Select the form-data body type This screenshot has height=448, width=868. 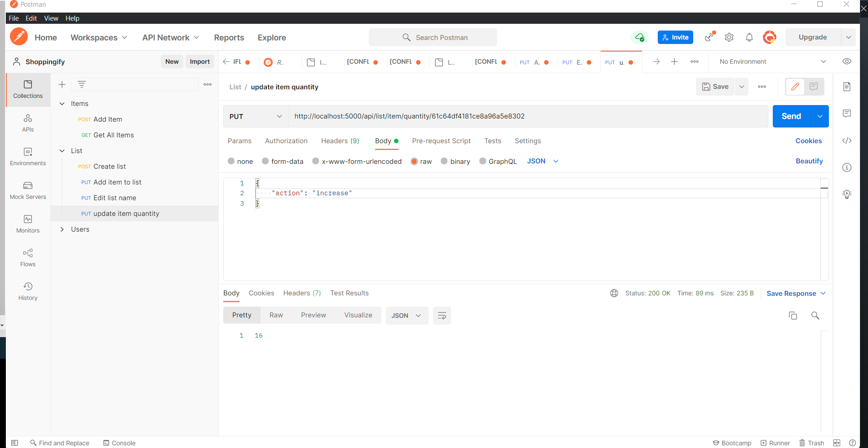pos(265,161)
